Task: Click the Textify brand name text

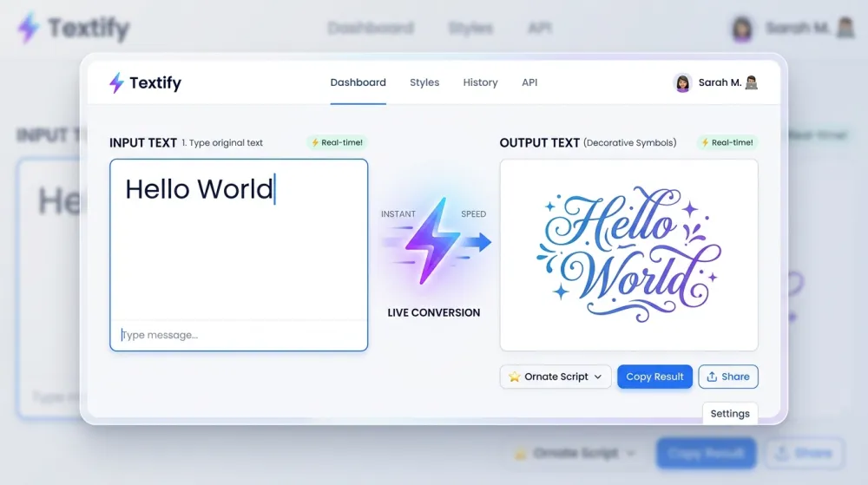Action: pyautogui.click(x=155, y=83)
